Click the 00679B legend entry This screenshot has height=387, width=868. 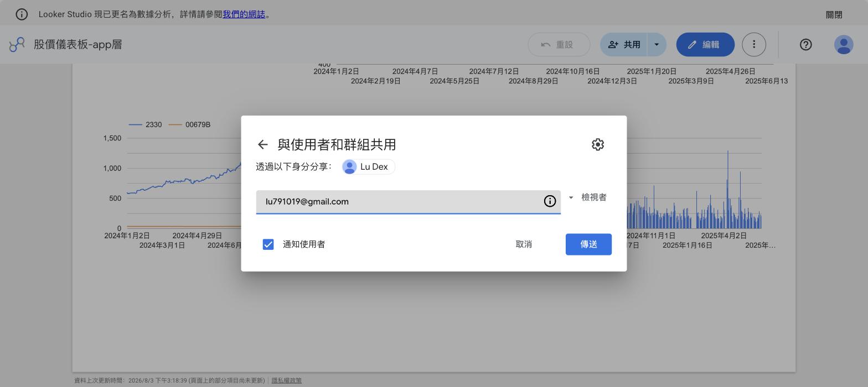[189, 125]
